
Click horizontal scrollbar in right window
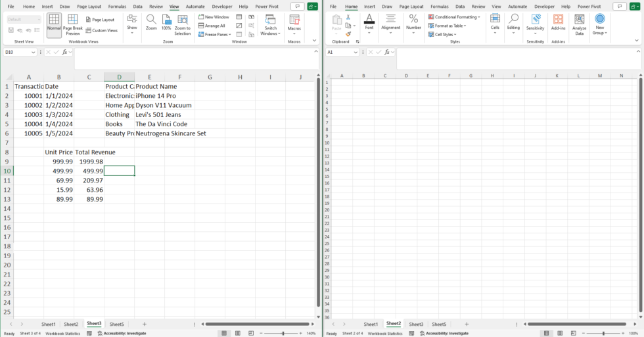577,324
